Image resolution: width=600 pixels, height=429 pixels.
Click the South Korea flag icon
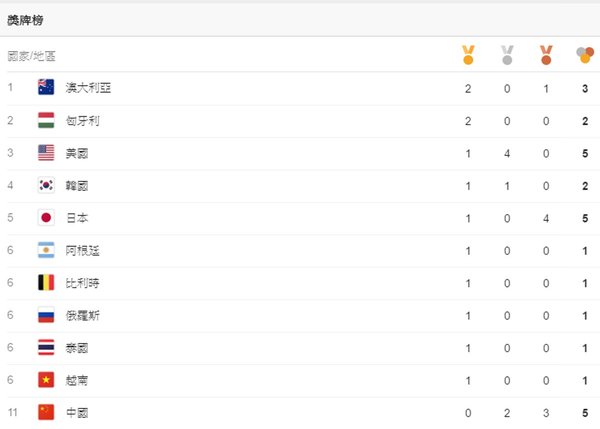coord(46,185)
